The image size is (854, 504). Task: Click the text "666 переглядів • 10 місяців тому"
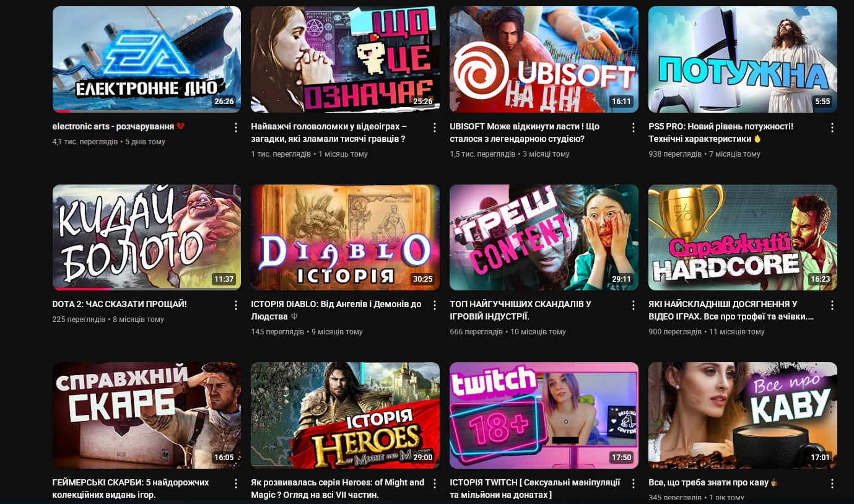508,332
